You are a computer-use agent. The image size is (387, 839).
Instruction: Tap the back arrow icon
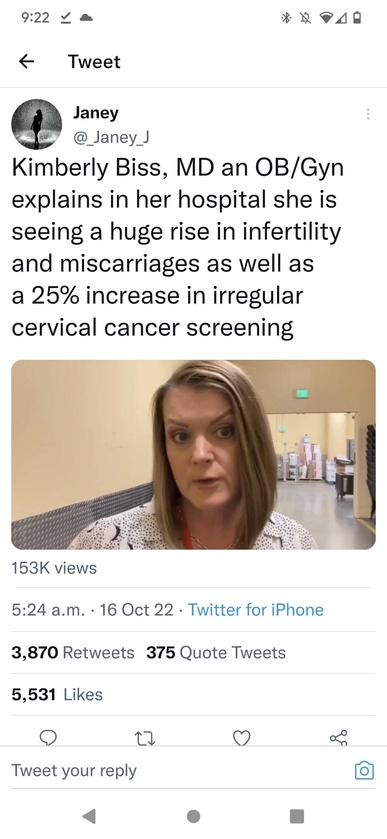click(x=26, y=62)
